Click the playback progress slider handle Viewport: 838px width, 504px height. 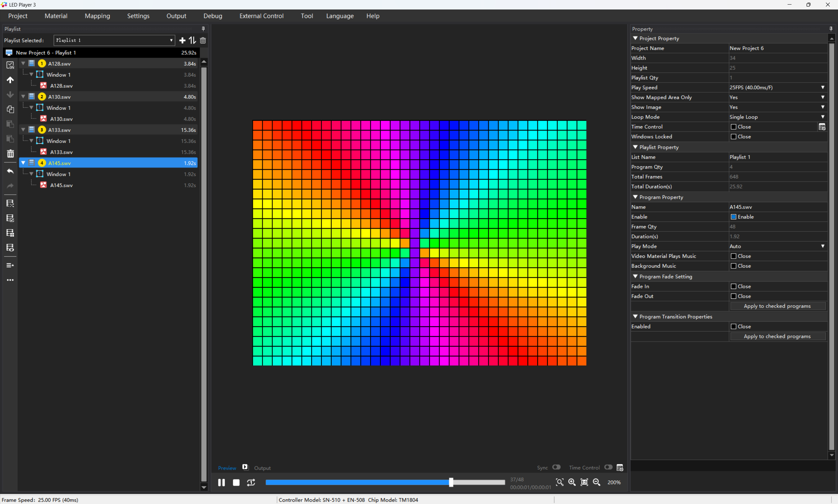[451, 482]
